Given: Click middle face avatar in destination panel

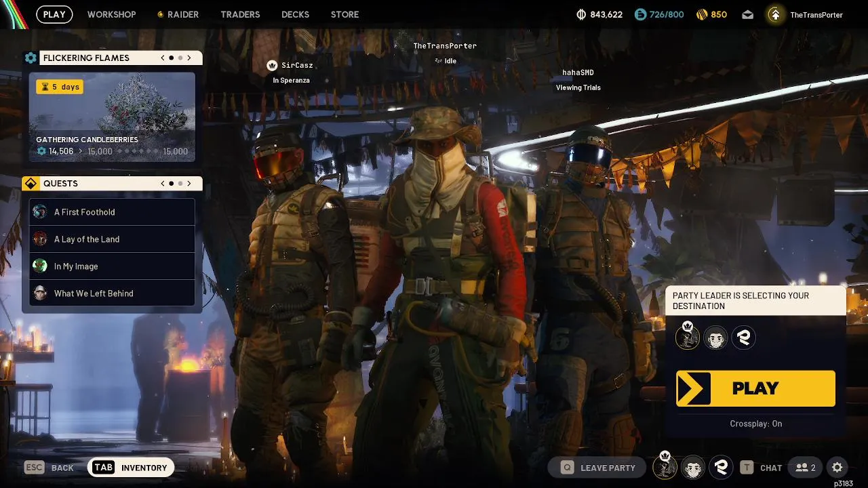Looking at the screenshot, I should pyautogui.click(x=715, y=338).
